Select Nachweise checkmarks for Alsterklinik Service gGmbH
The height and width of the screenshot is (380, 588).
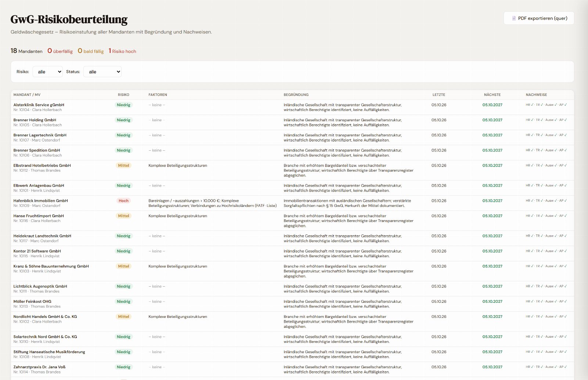(x=546, y=105)
